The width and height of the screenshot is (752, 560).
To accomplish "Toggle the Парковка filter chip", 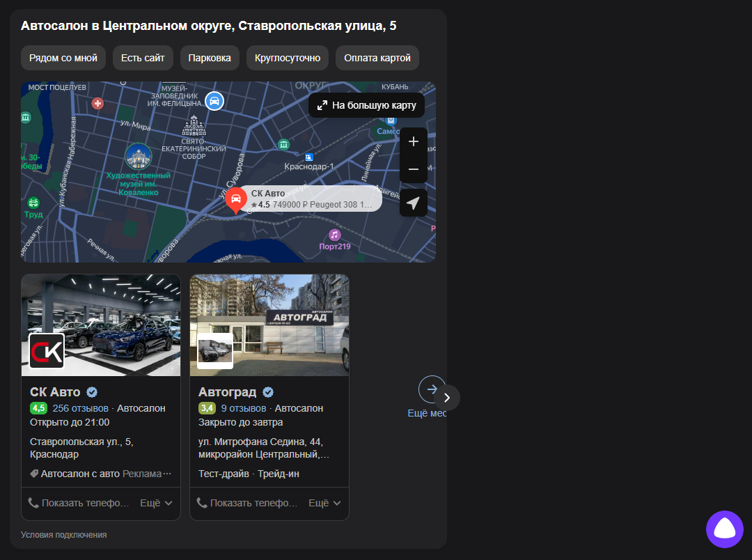I will coord(210,58).
